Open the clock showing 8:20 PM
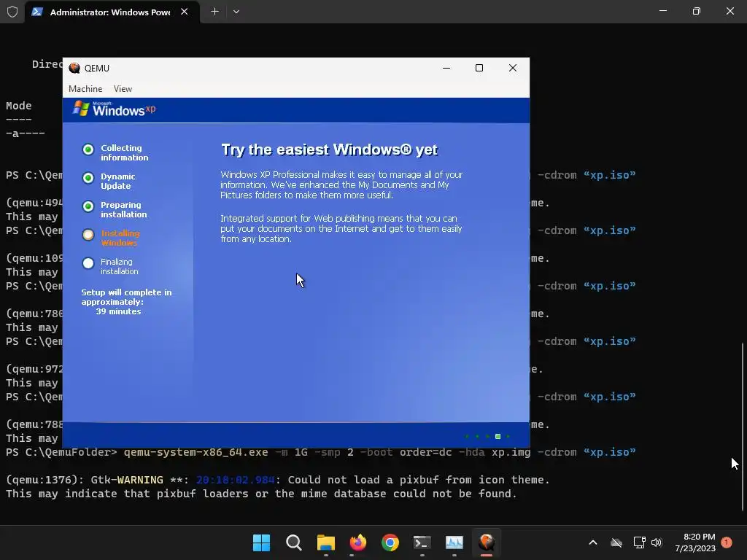This screenshot has width=747, height=560. (x=695, y=542)
